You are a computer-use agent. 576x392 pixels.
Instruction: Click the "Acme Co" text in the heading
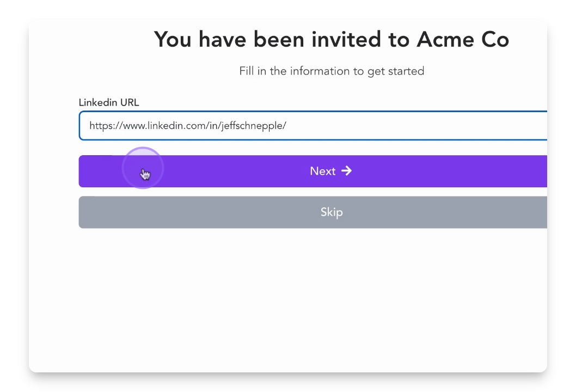462,40
